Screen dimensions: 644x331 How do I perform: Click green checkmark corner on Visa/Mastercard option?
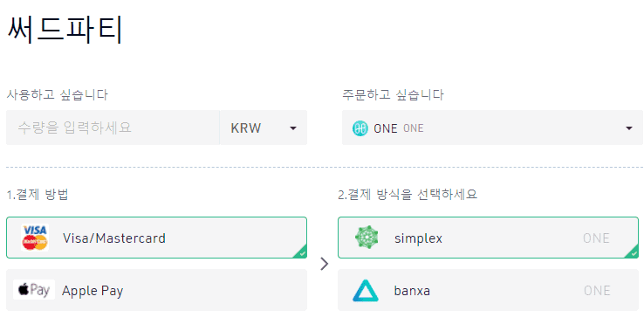(x=301, y=252)
